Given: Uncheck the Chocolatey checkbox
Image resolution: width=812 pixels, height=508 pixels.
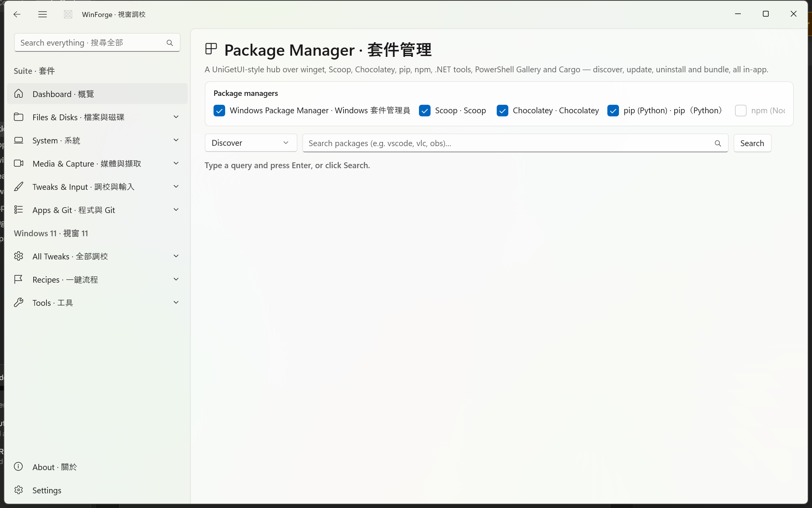Looking at the screenshot, I should pos(503,111).
